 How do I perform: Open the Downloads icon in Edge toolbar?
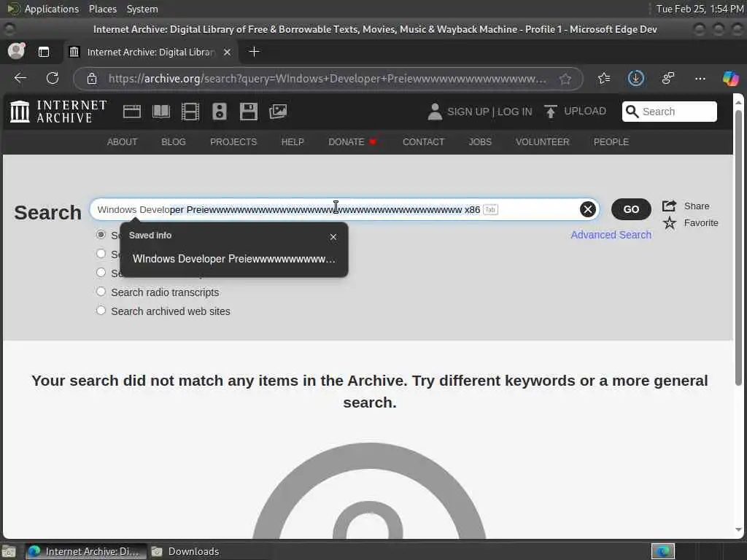(x=636, y=78)
